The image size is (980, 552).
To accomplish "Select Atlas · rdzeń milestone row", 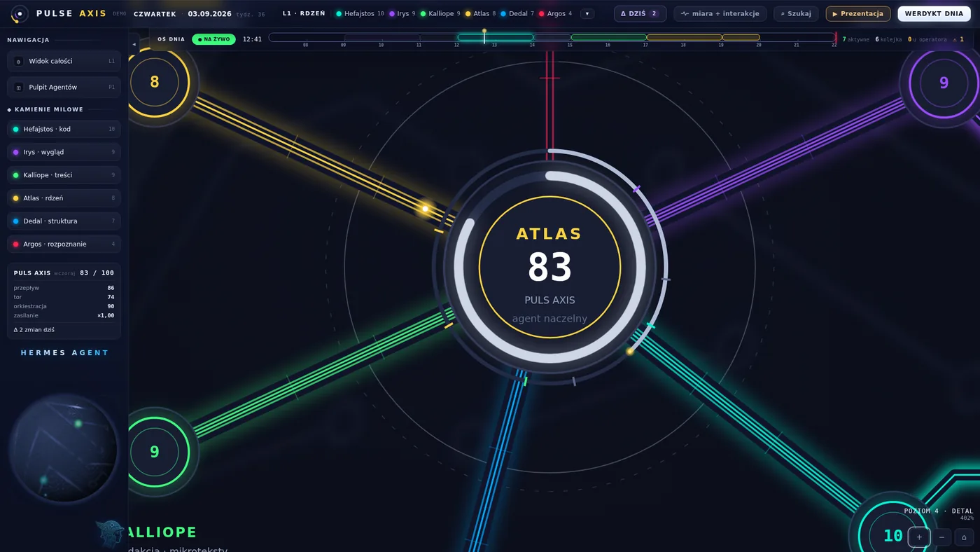I will (x=64, y=198).
